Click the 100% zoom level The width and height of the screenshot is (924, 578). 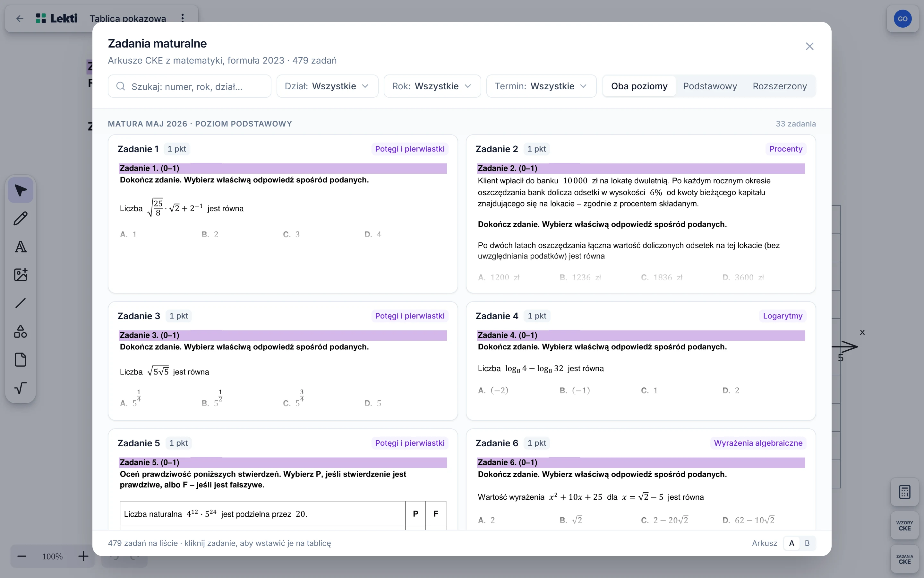52,556
